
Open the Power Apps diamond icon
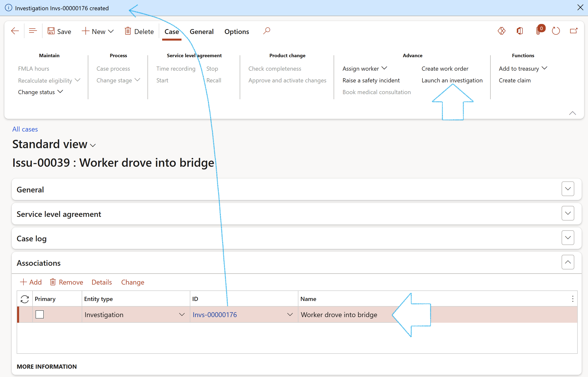pyautogui.click(x=501, y=31)
